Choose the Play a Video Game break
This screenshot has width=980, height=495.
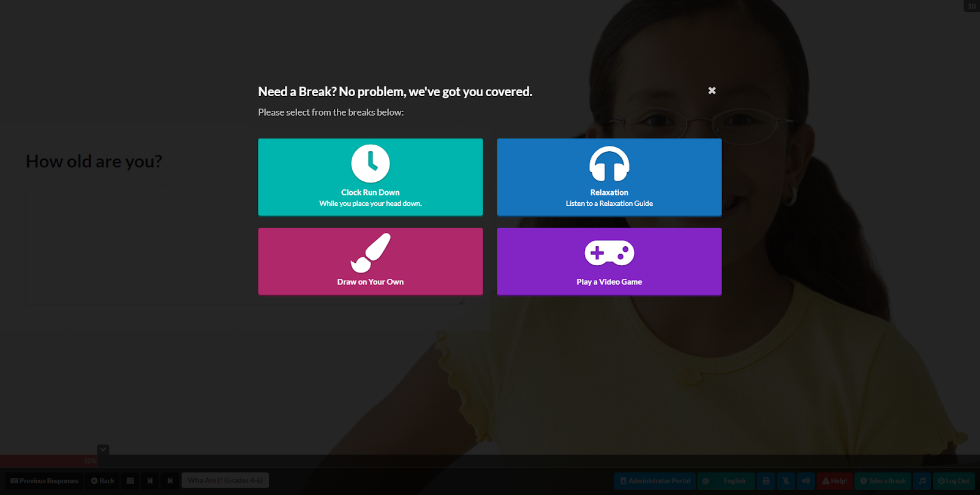pos(609,262)
